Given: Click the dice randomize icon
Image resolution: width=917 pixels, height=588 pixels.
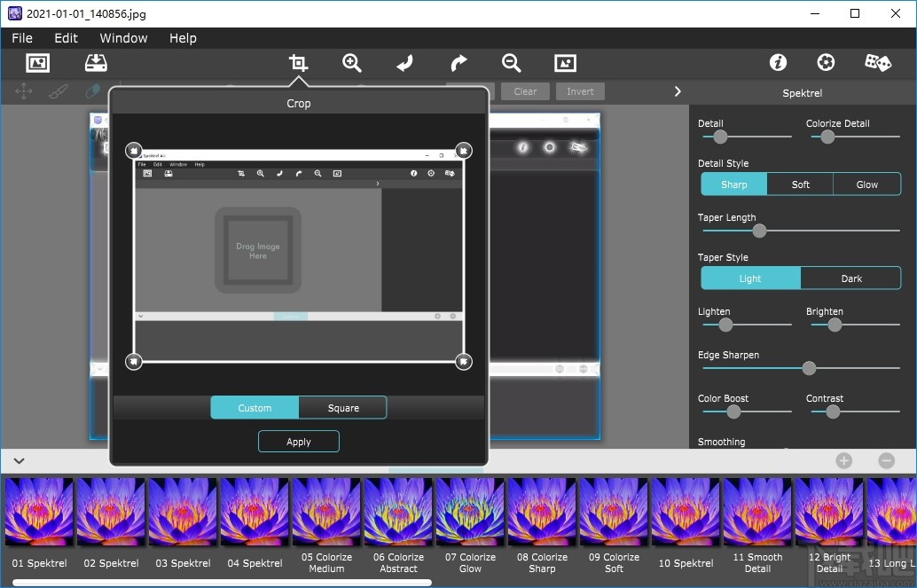Looking at the screenshot, I should point(877,62).
